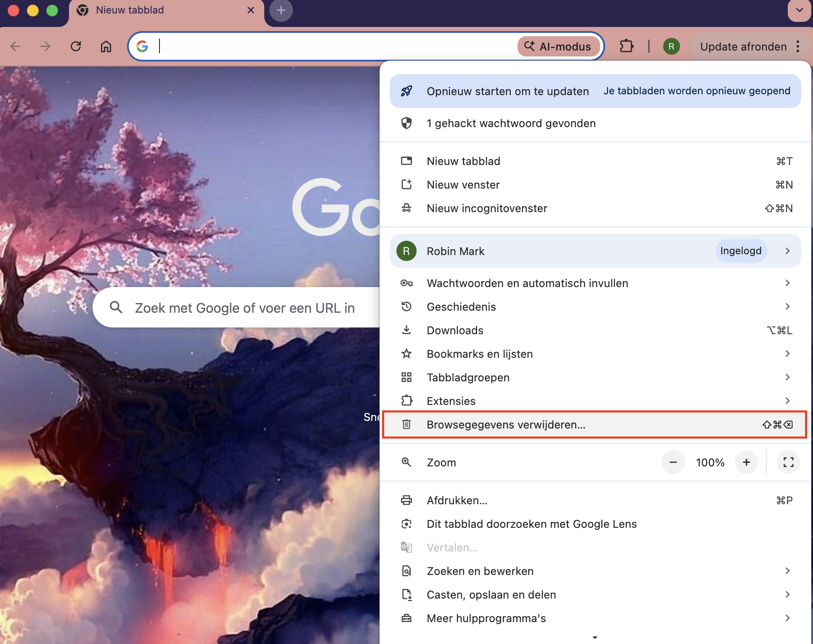Screen dimensions: 813x644
Task: Increase zoom with the plus button
Action: tap(747, 462)
